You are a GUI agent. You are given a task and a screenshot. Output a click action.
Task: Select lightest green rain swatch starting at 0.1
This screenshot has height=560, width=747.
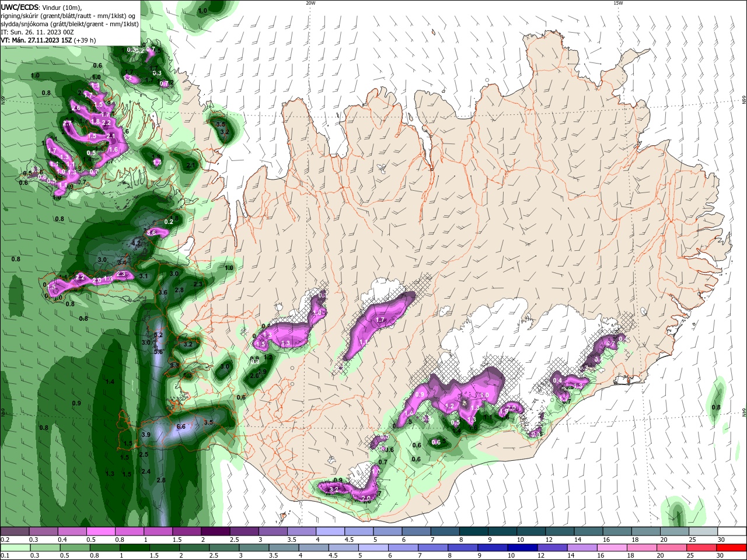[x=15, y=548]
